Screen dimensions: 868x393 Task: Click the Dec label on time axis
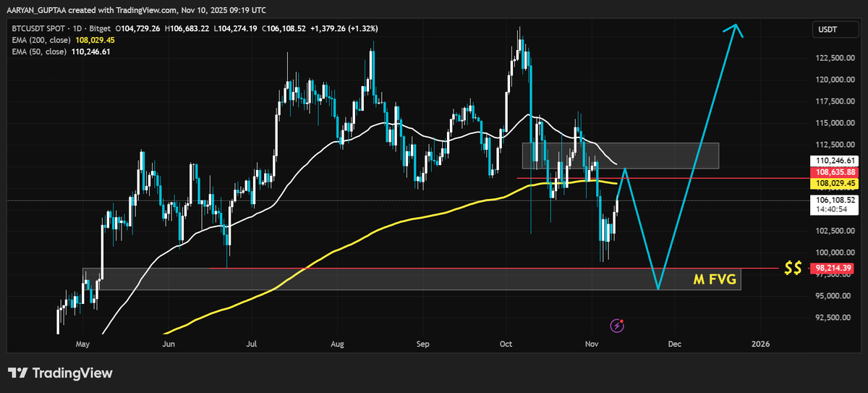tap(674, 344)
